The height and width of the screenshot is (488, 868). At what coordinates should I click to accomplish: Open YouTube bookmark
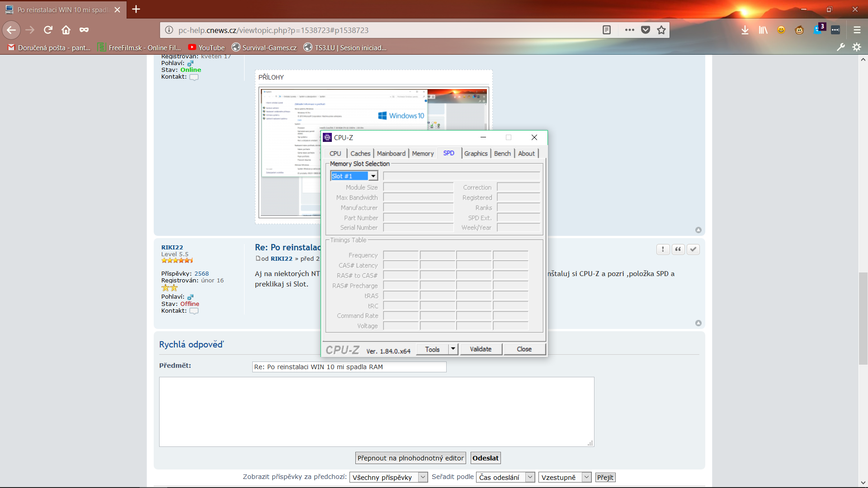pos(206,47)
